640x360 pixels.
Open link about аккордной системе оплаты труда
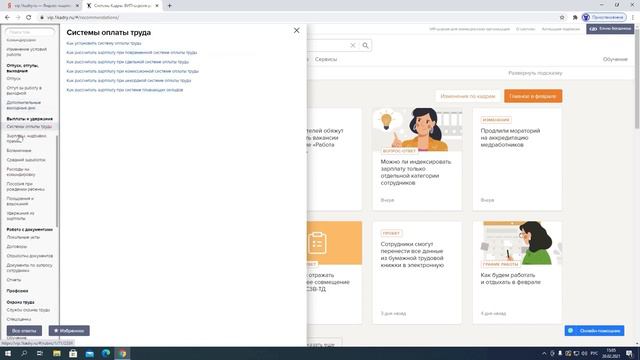click(x=129, y=80)
